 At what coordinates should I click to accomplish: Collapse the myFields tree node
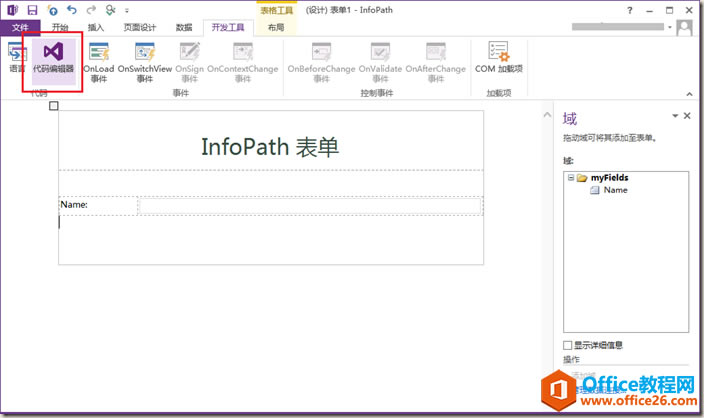[x=571, y=178]
